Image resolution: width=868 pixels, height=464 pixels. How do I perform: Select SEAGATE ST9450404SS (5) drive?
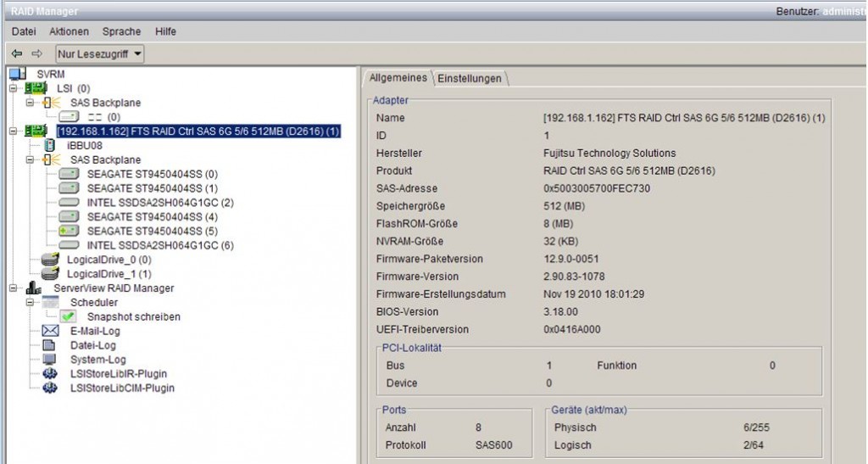(153, 231)
